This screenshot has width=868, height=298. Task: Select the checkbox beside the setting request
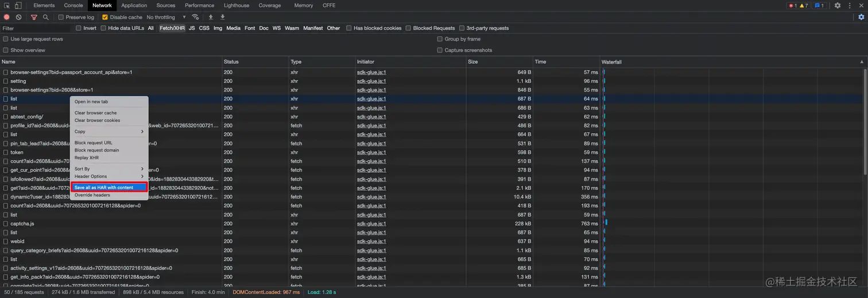[x=6, y=81]
